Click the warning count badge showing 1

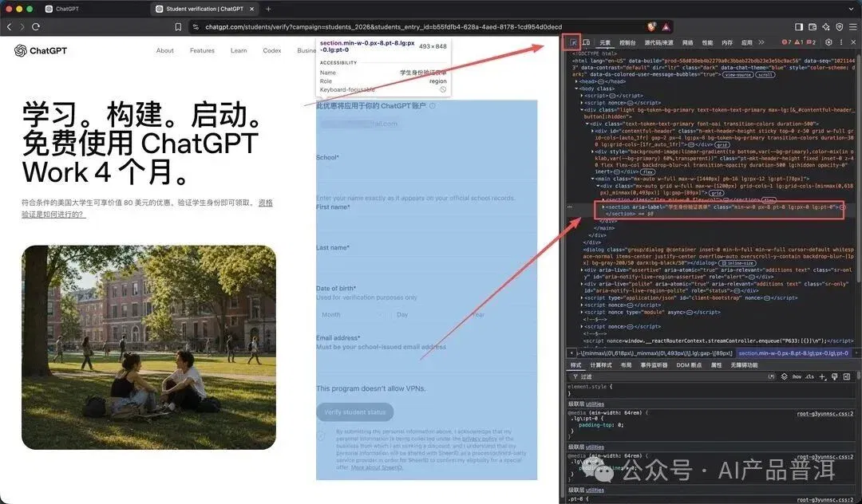pyautogui.click(x=799, y=42)
